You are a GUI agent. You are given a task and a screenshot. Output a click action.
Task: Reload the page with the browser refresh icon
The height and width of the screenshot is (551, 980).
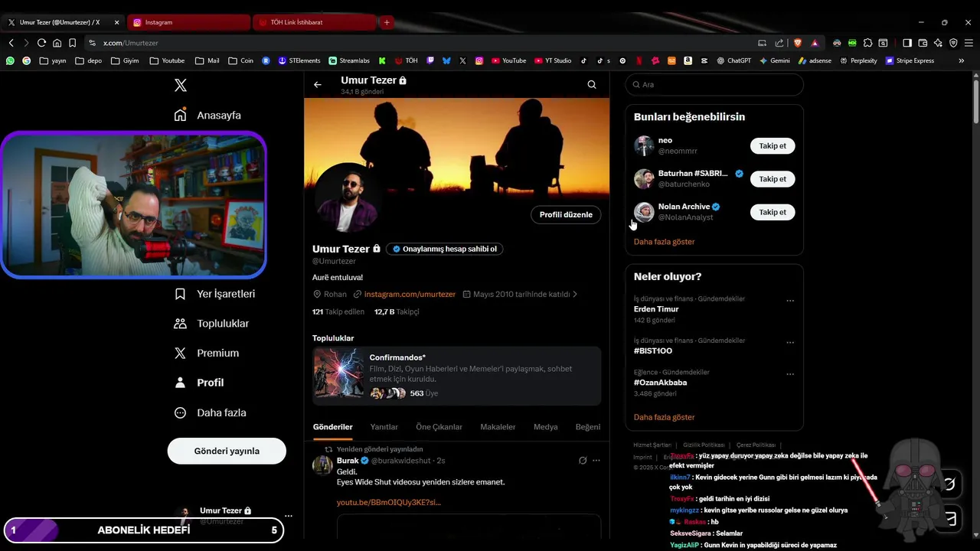pyautogui.click(x=41, y=43)
